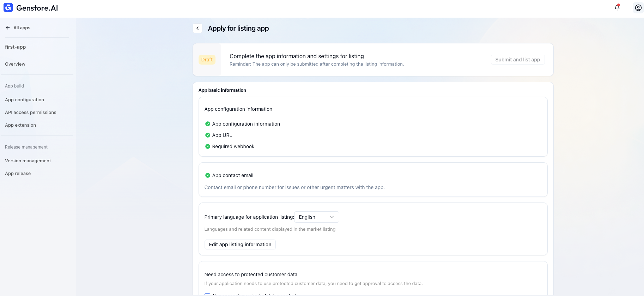
Task: Click the first-app name in the sidebar
Action: click(x=15, y=47)
